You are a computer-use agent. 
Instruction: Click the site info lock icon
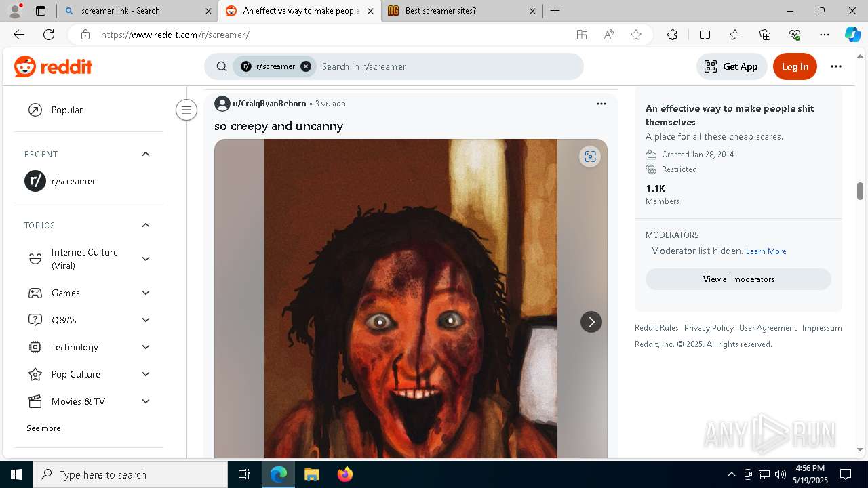coord(85,35)
